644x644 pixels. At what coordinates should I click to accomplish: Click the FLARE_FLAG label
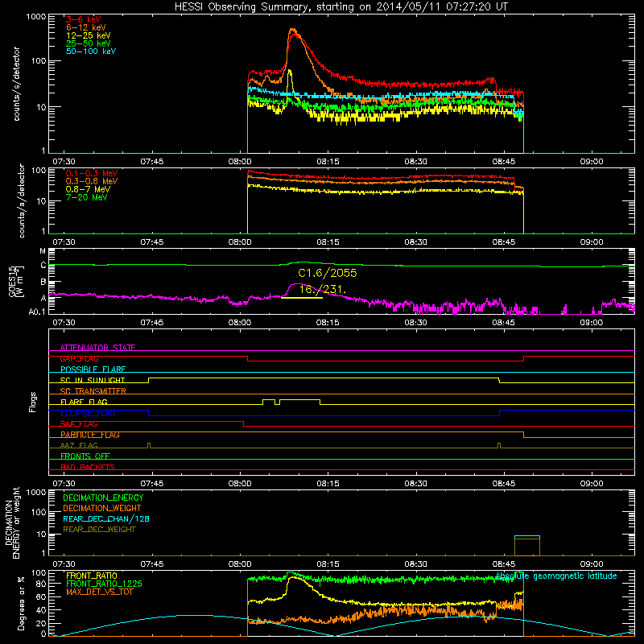[84, 402]
